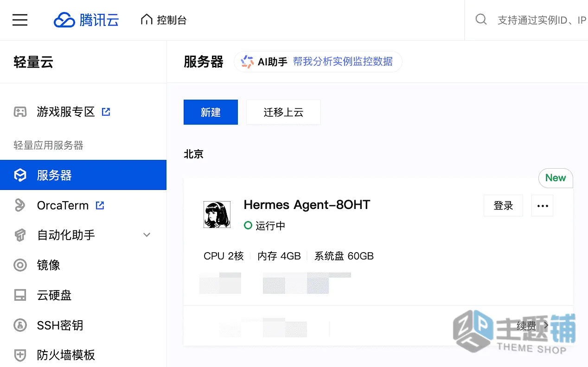Open the Hermes Agent-8OHT instance name
Viewport: 588px width, 367px height.
coord(307,205)
